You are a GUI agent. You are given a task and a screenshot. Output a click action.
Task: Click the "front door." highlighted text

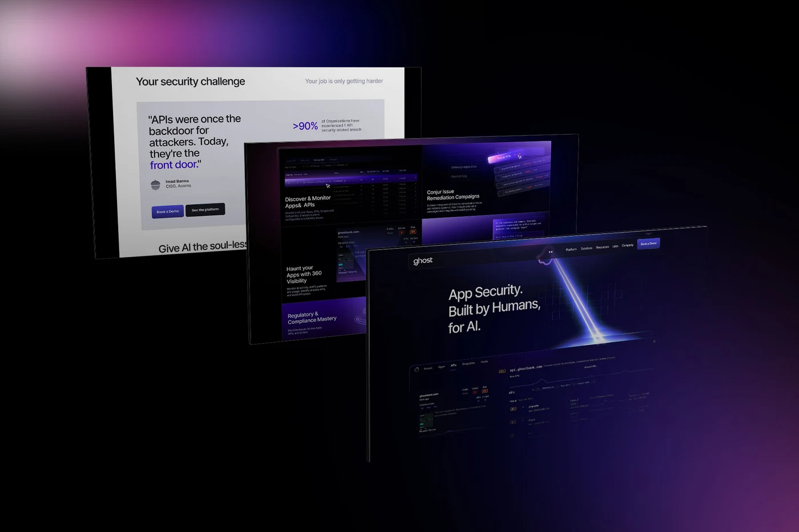[x=174, y=165]
